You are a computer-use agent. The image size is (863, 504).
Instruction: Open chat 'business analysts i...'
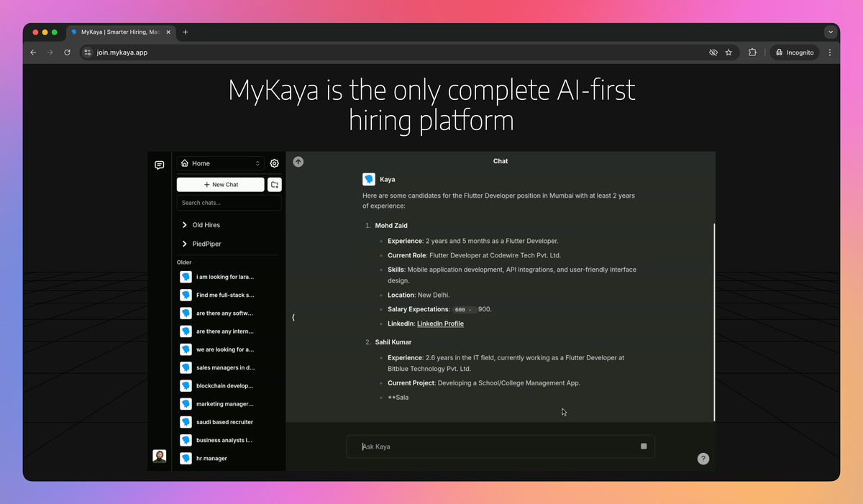(224, 440)
